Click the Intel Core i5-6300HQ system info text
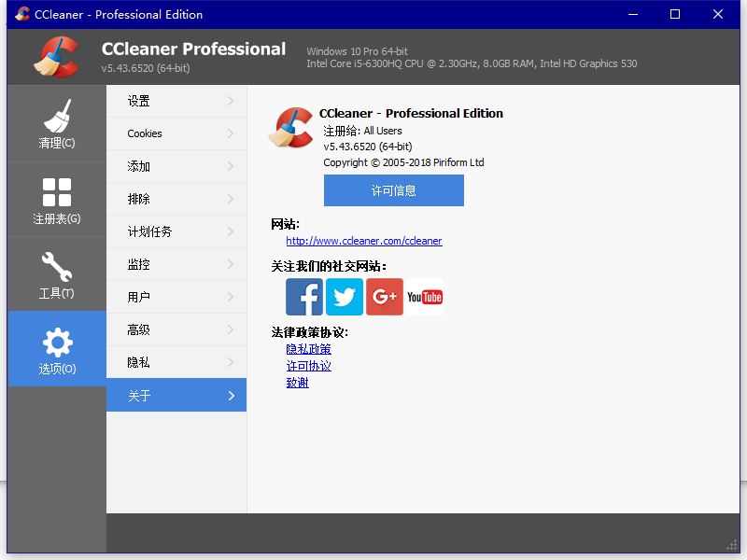The width and height of the screenshot is (747, 560). (x=472, y=63)
